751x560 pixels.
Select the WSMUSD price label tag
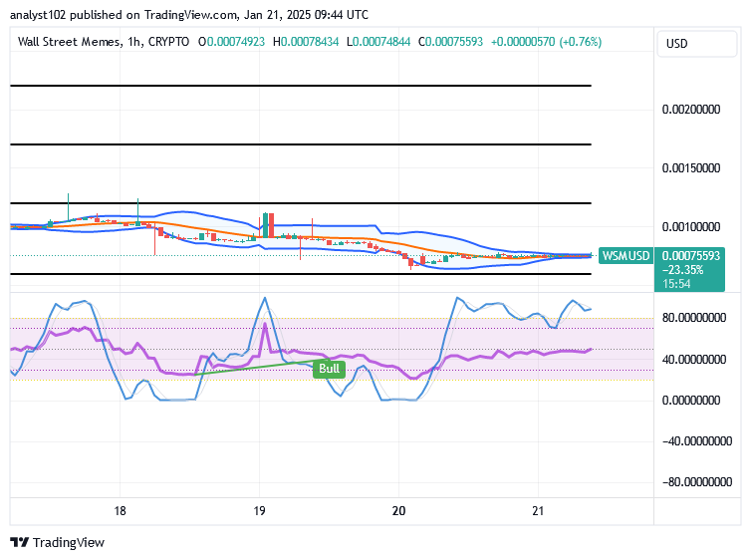626,256
